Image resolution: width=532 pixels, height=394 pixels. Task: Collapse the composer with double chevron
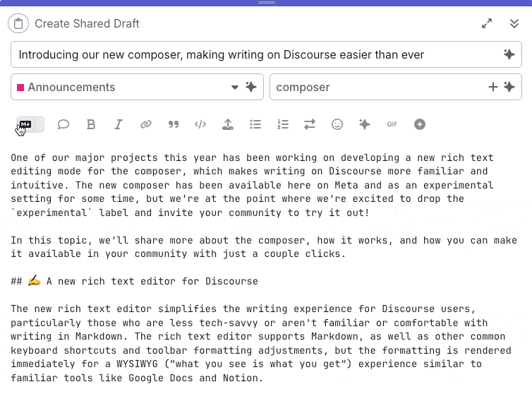point(514,23)
